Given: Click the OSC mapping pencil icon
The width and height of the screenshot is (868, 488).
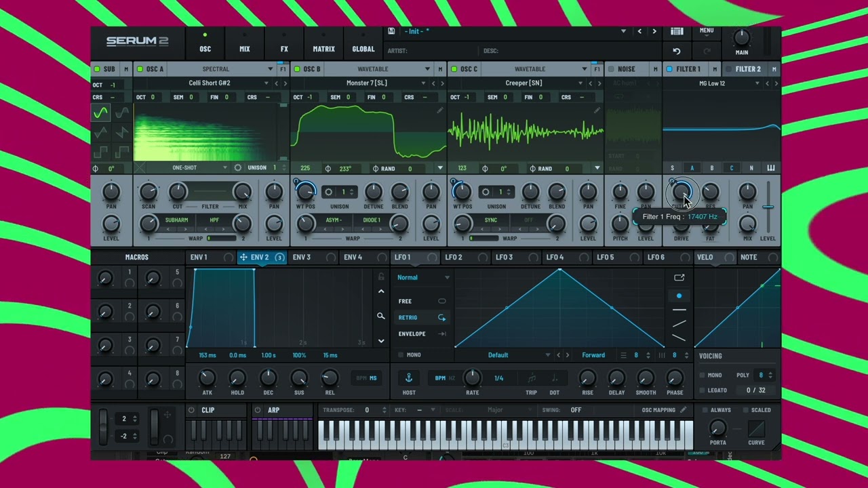Looking at the screenshot, I should [x=684, y=410].
